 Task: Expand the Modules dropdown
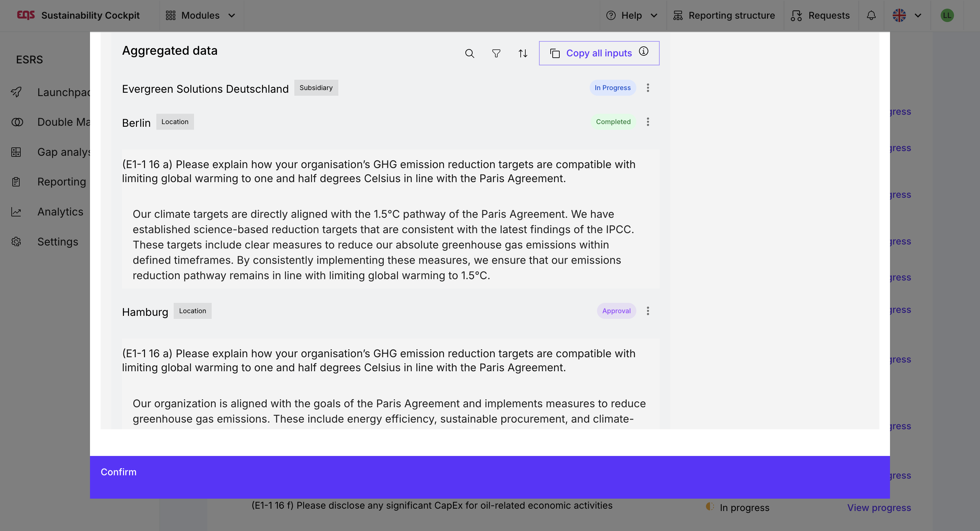click(x=201, y=15)
